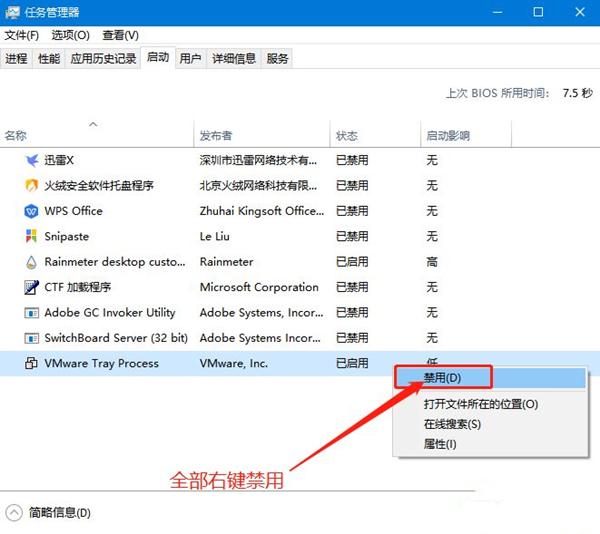This screenshot has width=600, height=534.
Task: Click the 7.5 秒 BIOS time value
Action: [577, 93]
